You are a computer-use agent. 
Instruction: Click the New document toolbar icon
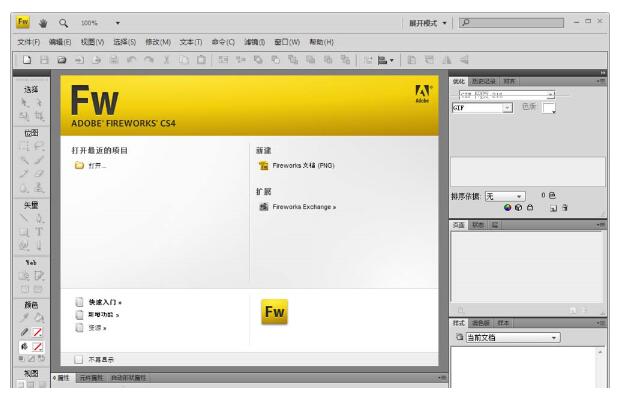click(27, 60)
